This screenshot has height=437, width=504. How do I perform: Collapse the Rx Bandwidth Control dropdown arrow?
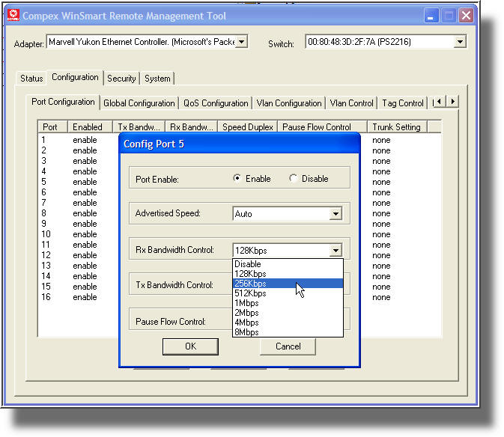tap(336, 251)
